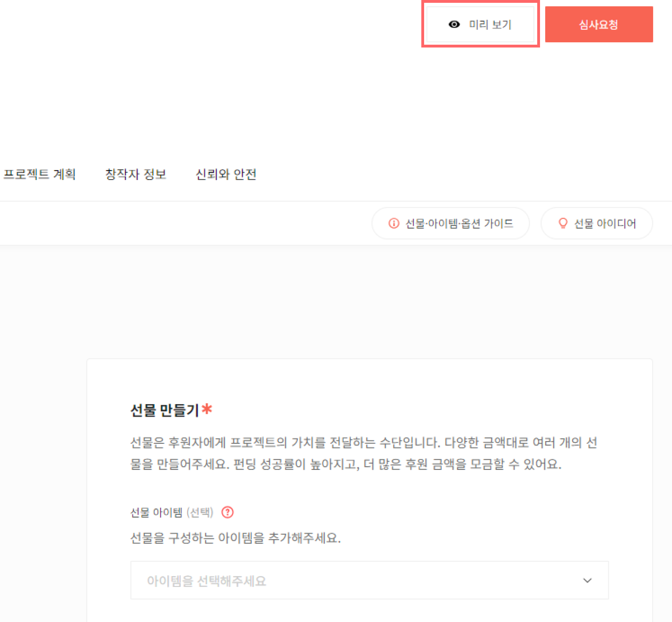Go to the 신뢰와 안전 tab

(226, 174)
